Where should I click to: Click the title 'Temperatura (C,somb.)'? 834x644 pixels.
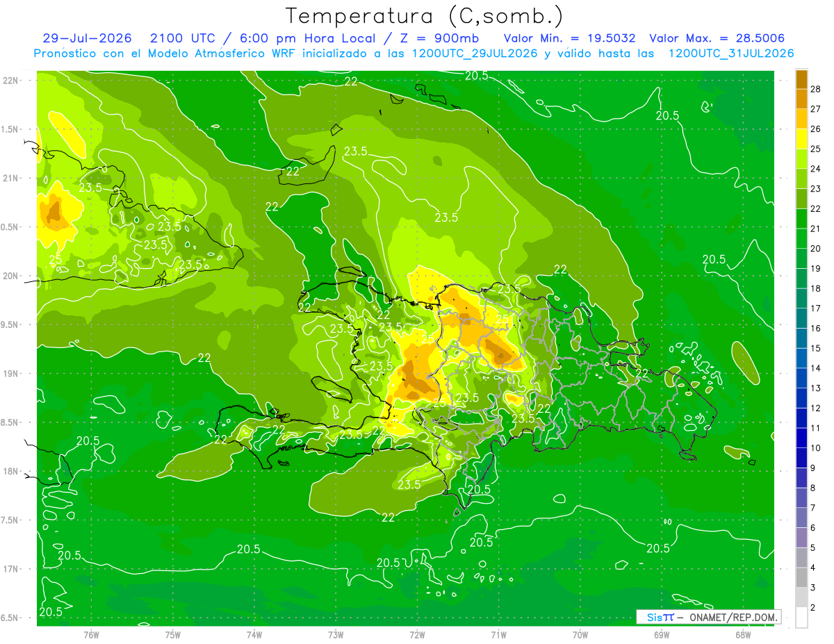pyautogui.click(x=424, y=16)
